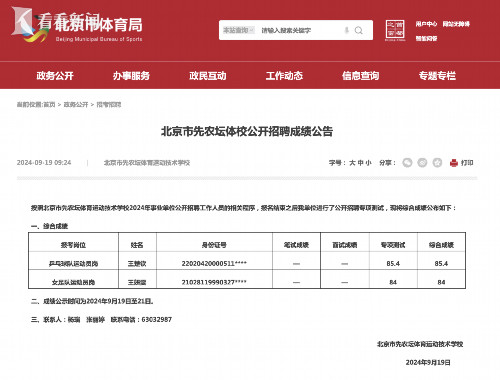
Task: Click the ID cell 22020420000511****
Action: (x=214, y=263)
